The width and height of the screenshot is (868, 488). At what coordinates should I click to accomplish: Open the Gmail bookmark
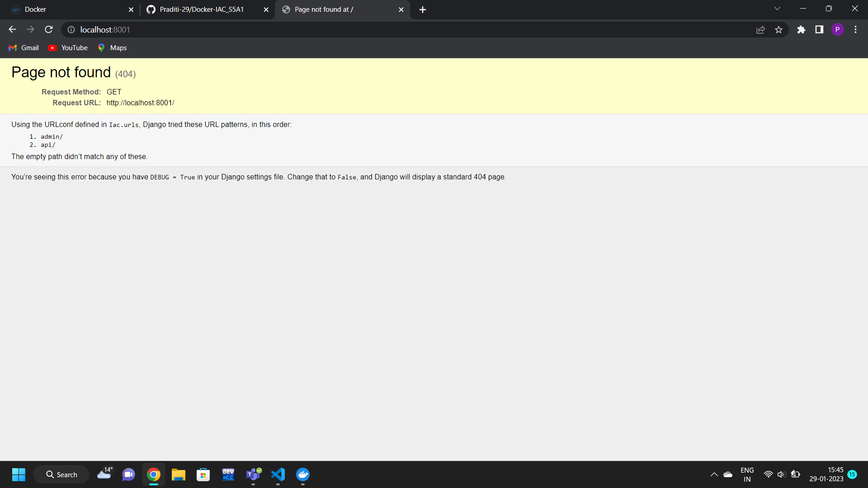pos(24,48)
